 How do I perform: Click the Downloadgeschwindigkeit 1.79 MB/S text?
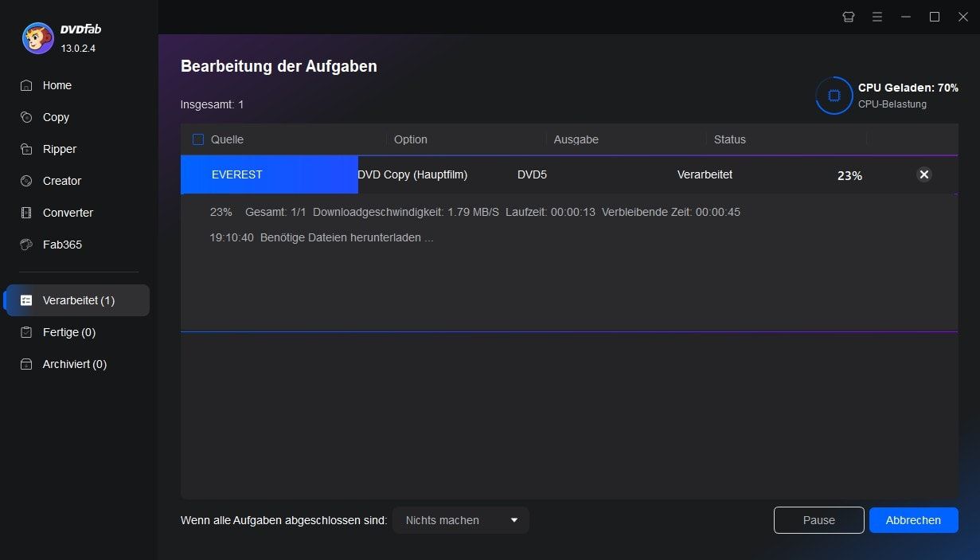pyautogui.click(x=406, y=212)
